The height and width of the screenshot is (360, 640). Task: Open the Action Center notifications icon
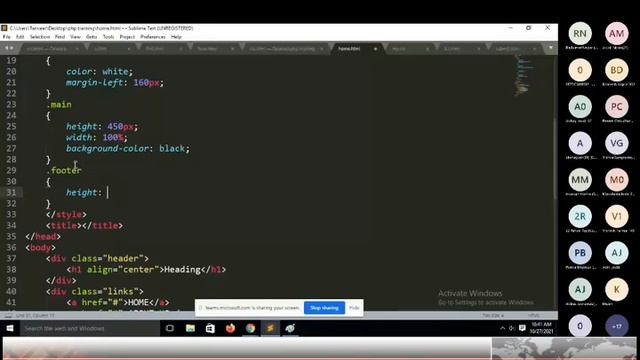click(522, 328)
